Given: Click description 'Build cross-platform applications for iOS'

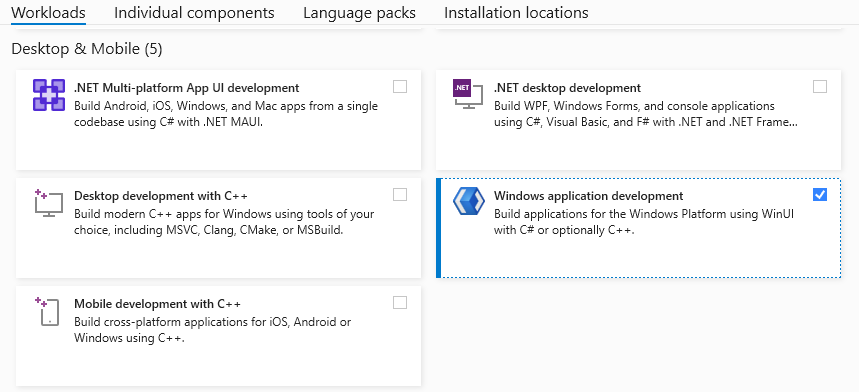Looking at the screenshot, I should click(213, 330).
